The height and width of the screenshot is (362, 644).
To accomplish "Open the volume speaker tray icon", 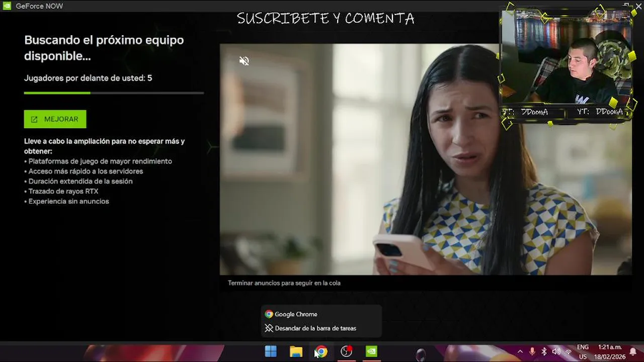I will click(x=556, y=351).
